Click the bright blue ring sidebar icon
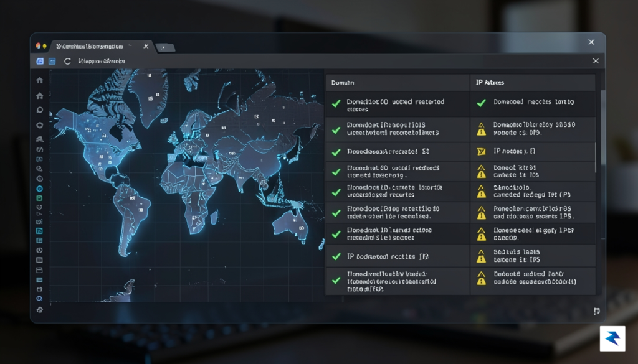The height and width of the screenshot is (364, 638). coord(39,189)
